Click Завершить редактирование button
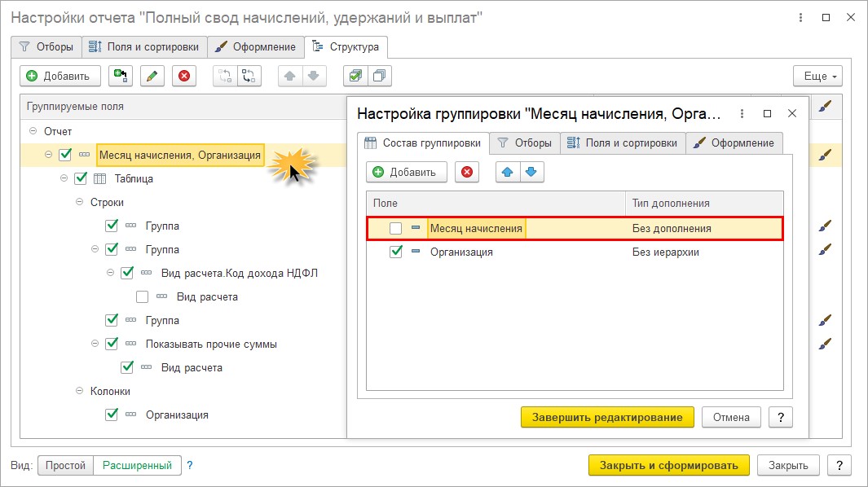Viewport: 868px width, 487px height. pos(607,417)
